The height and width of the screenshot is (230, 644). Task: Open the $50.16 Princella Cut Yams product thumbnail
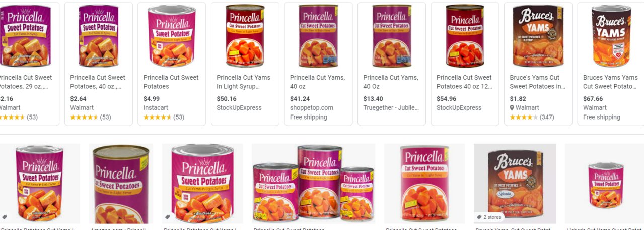[245, 36]
